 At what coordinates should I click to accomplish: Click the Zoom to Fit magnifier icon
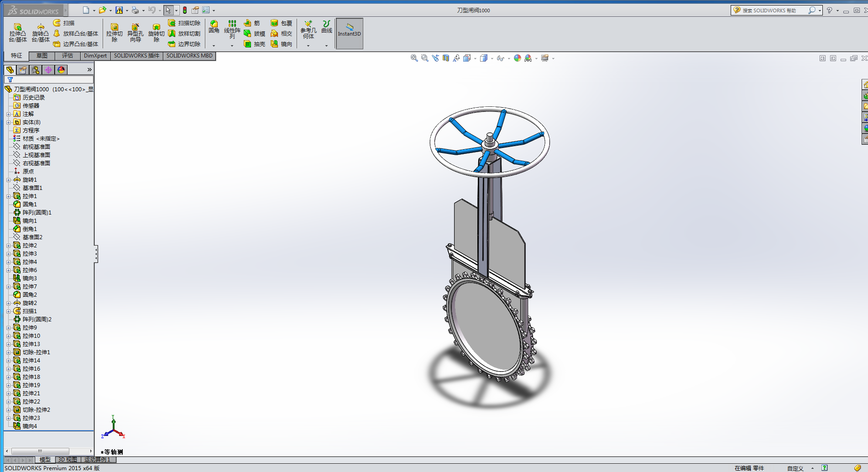pos(414,58)
